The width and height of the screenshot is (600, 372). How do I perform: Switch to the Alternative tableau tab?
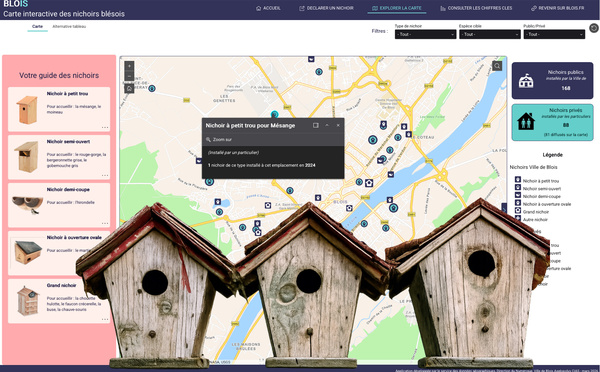(69, 27)
